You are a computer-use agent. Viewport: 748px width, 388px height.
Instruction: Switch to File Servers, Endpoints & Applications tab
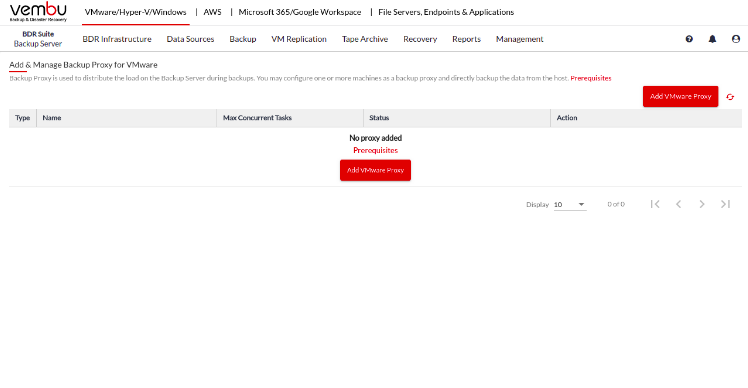446,12
